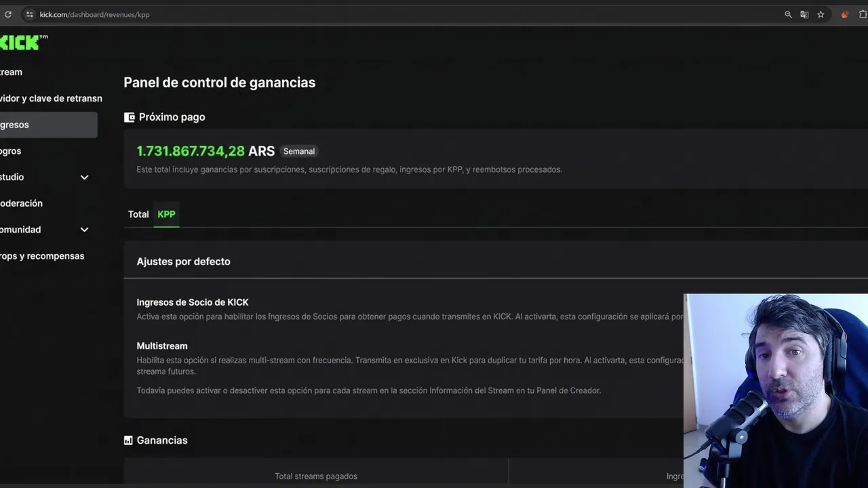Open site information icon beside the URL
This screenshot has width=868, height=488.
tap(29, 14)
